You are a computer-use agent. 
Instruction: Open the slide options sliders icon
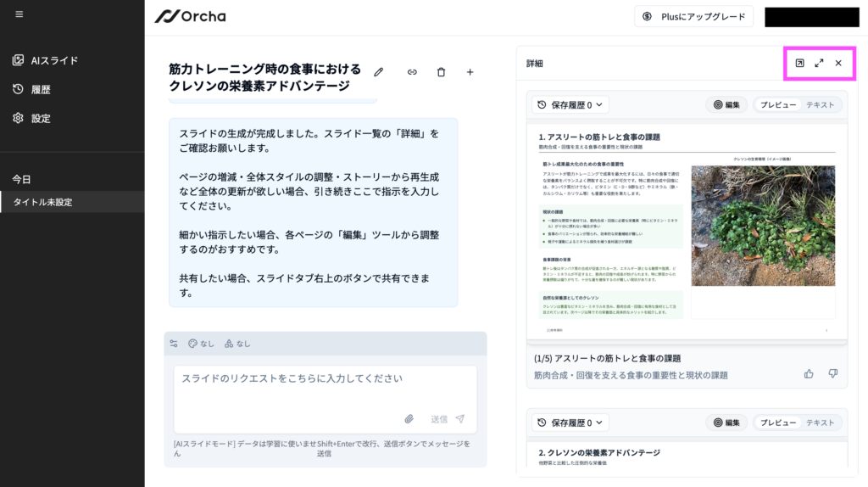[174, 344]
